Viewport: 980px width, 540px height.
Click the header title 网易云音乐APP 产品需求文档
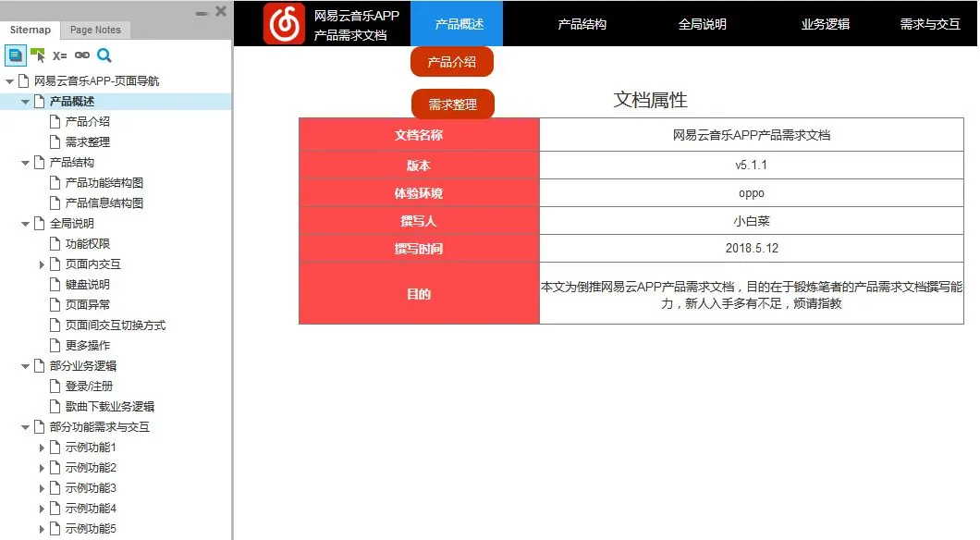356,25
